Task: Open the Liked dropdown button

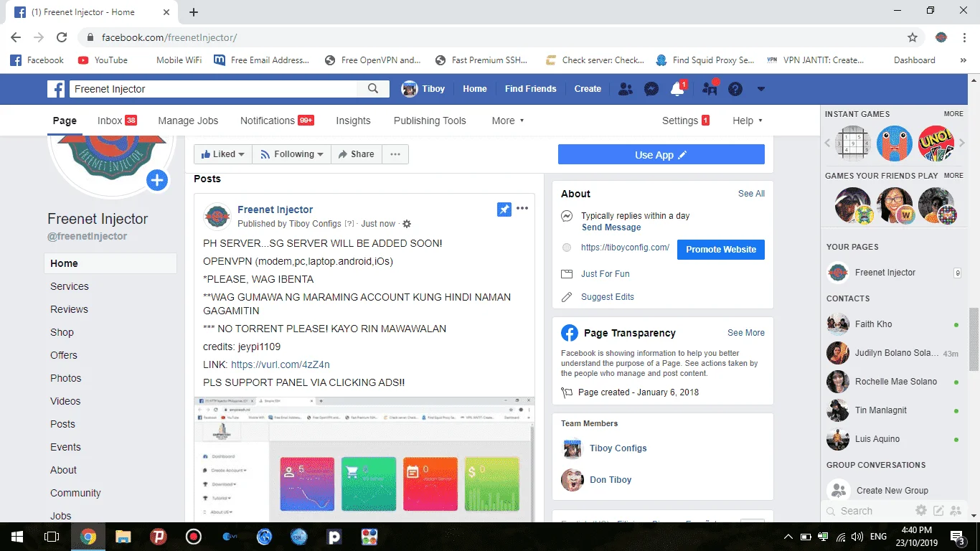Action: coord(223,154)
